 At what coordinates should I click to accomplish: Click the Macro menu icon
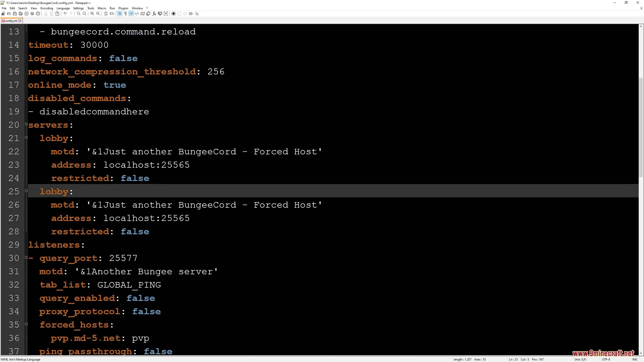click(x=101, y=8)
